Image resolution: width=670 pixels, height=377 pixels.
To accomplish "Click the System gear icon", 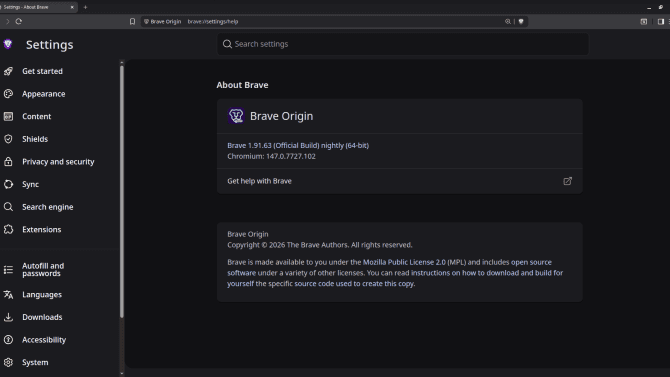I will tap(8, 362).
